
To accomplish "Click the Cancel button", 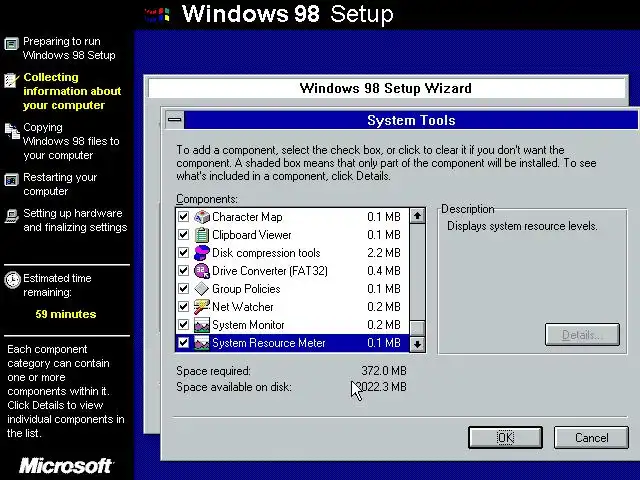I will coord(591,438).
